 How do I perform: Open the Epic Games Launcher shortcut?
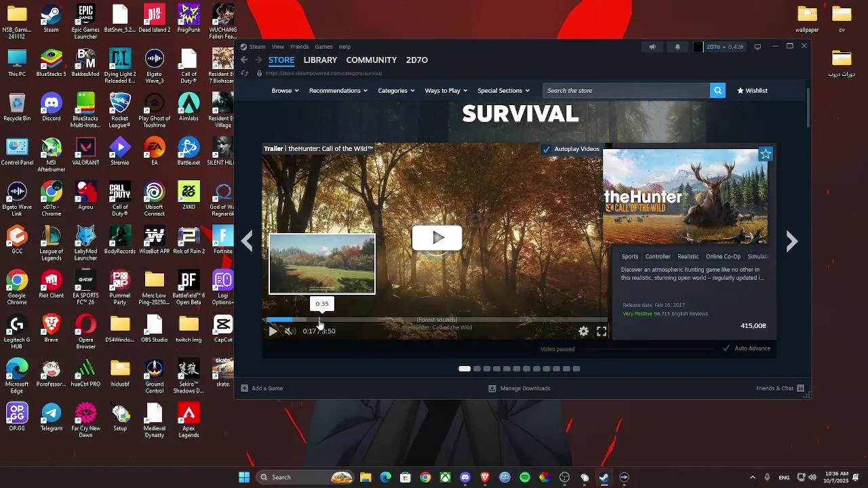point(85,22)
